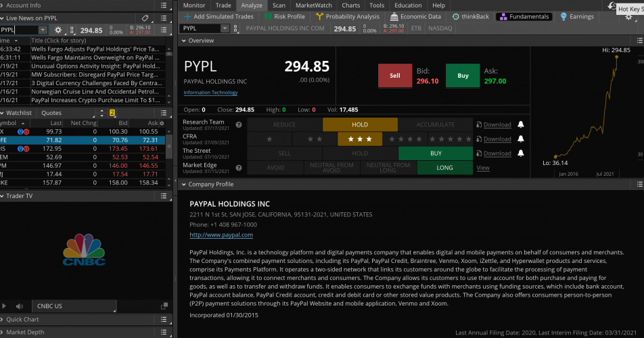Visit the http://www.paypal.com link

tap(221, 235)
